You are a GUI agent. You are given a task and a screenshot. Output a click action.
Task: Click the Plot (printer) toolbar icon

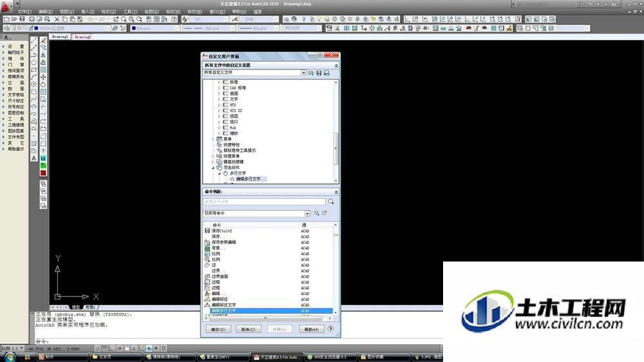32,19
